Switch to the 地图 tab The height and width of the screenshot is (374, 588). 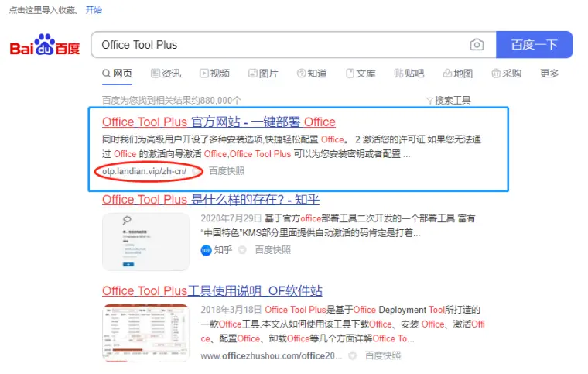tap(458, 73)
